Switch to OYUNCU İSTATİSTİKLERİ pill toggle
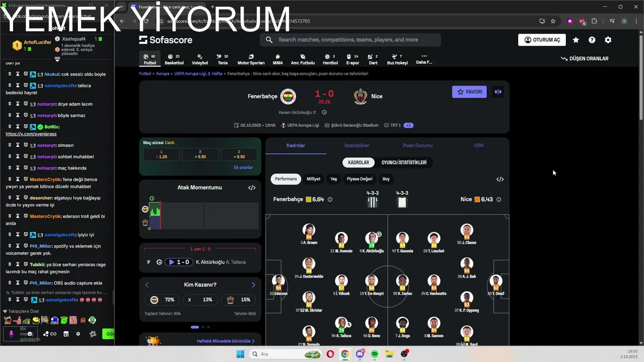Viewport: 644px width, 362px height. click(x=404, y=162)
